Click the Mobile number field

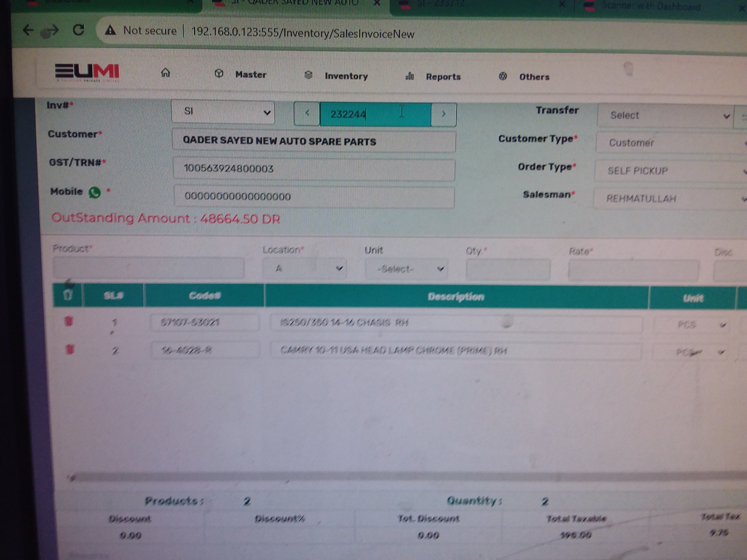(x=314, y=197)
